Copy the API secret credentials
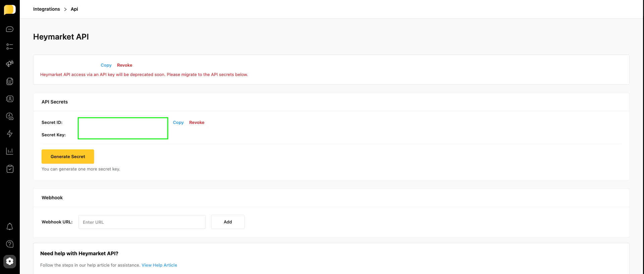Screen dimensions: 644x274 [178, 123]
